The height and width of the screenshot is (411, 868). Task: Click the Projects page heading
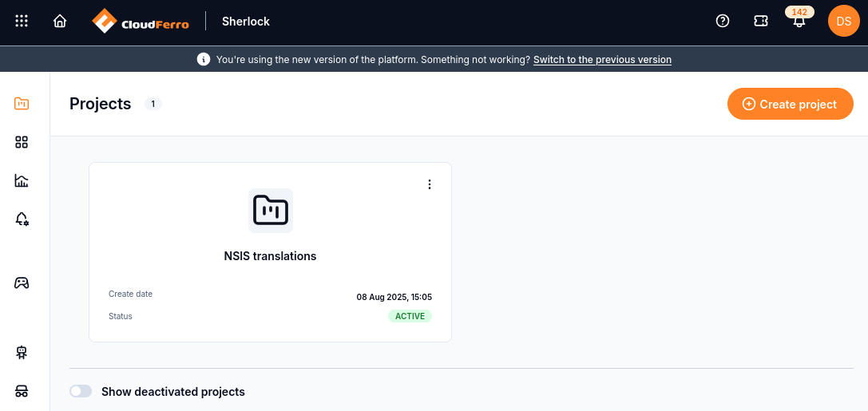coord(100,104)
